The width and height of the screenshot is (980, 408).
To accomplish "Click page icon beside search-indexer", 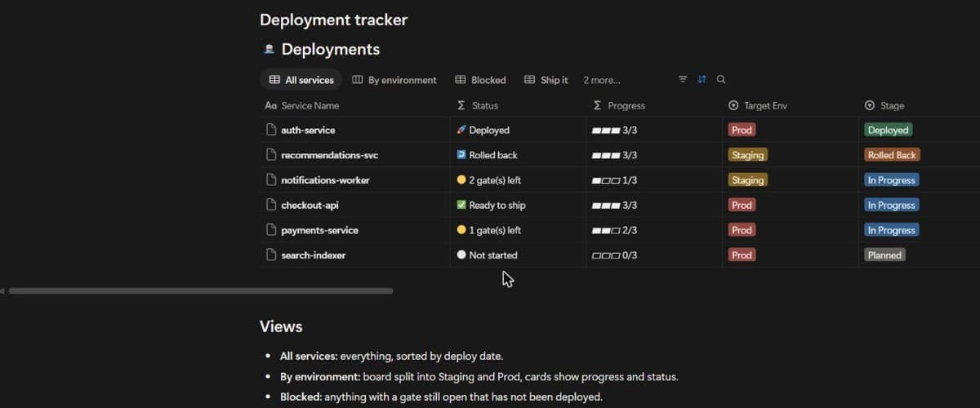I will [x=271, y=255].
